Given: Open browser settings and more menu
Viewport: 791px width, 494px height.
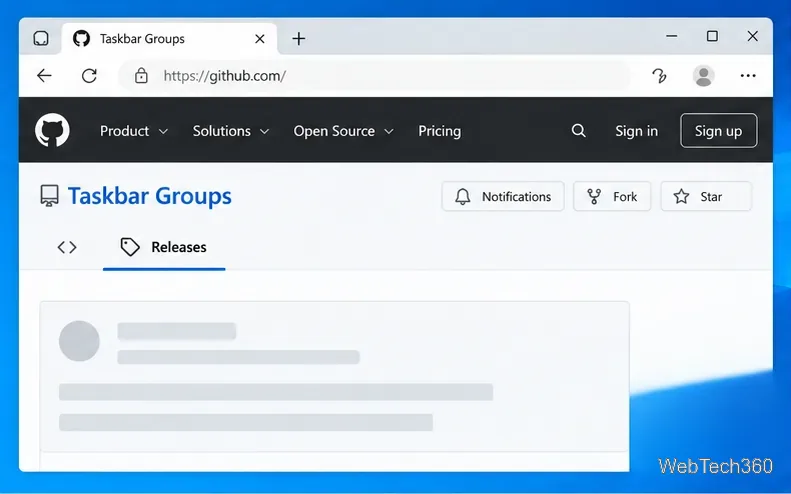Looking at the screenshot, I should (748, 76).
